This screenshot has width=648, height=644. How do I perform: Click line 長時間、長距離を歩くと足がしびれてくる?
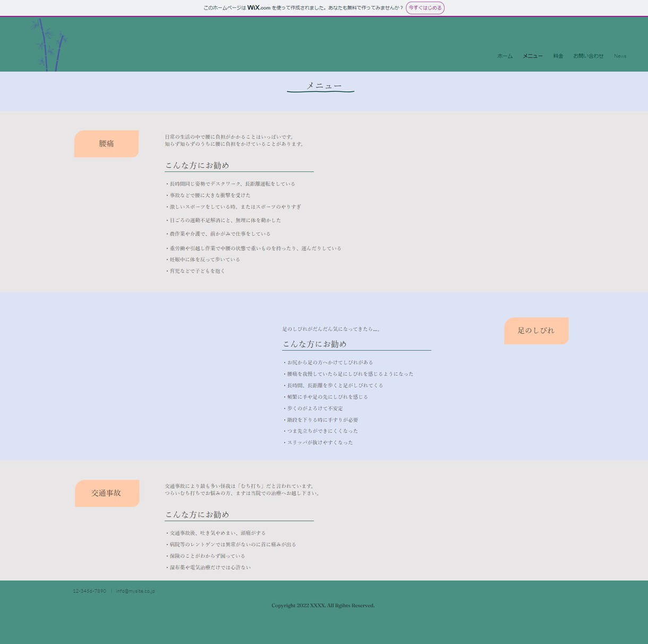point(332,385)
